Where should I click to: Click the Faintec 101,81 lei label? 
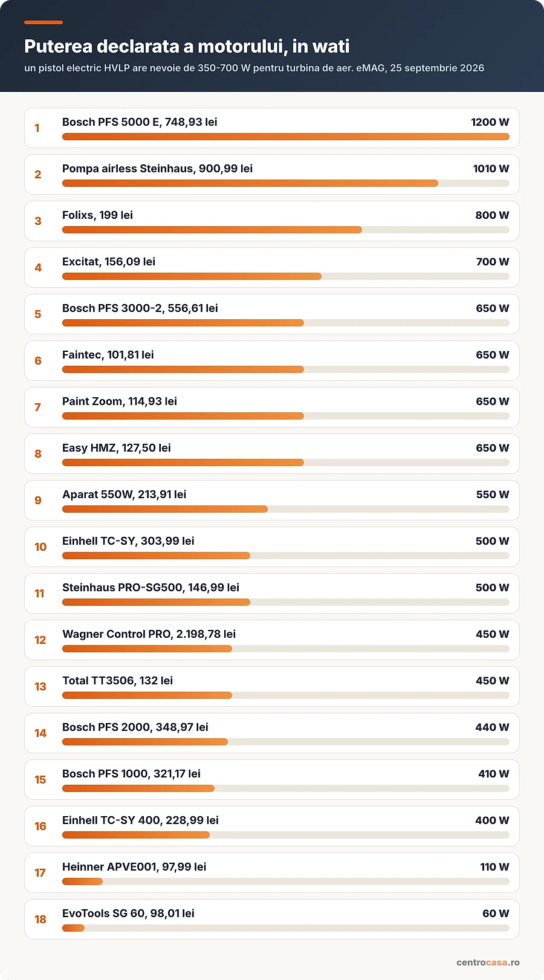point(108,355)
